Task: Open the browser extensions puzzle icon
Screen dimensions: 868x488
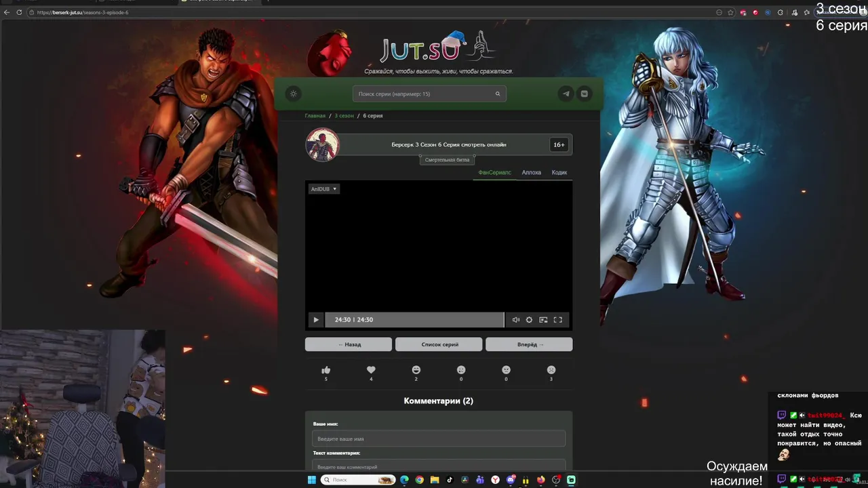Action: [x=781, y=12]
